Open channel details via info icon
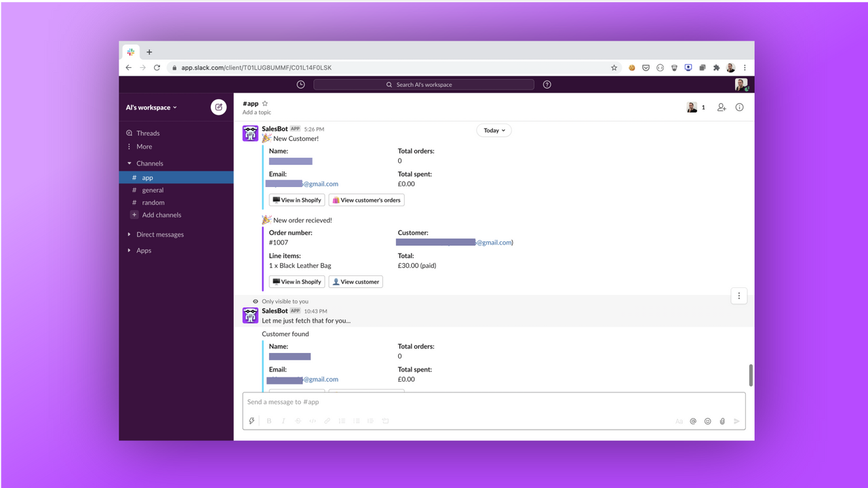 739,107
